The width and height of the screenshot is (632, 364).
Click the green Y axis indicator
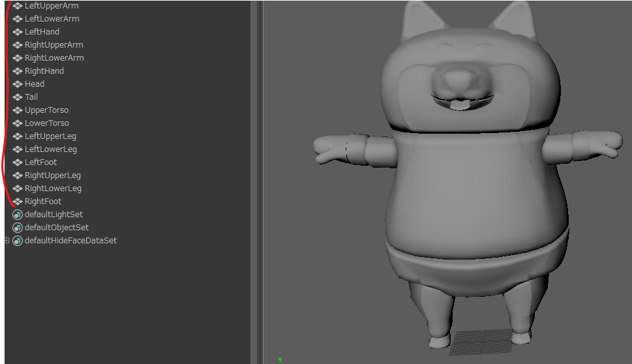280,359
